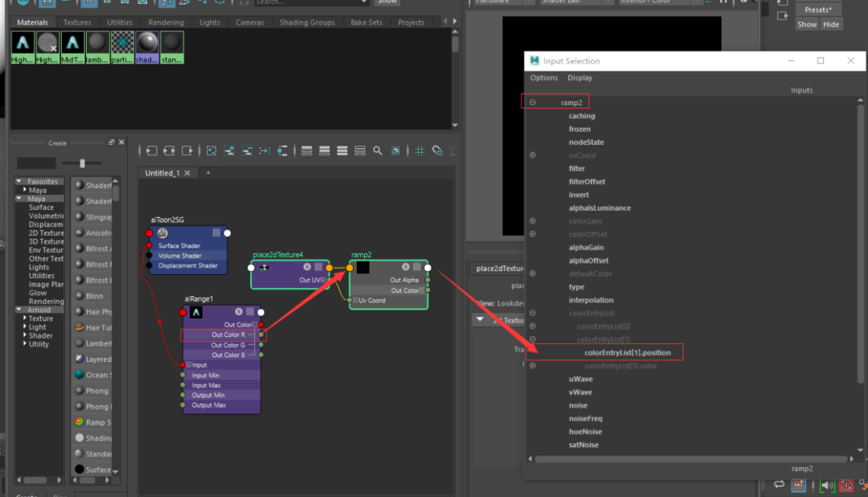Open the Bake Sets tab
The image size is (868, 497).
click(366, 23)
